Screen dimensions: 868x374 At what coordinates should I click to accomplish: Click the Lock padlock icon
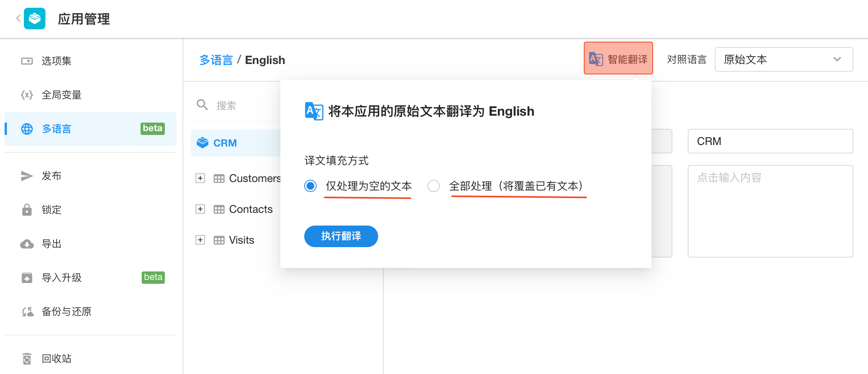tap(27, 210)
